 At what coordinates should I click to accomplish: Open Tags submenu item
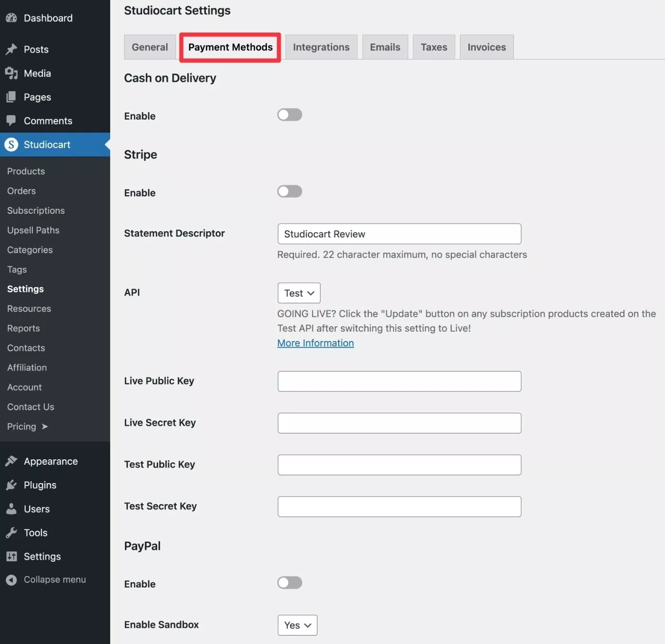(17, 269)
